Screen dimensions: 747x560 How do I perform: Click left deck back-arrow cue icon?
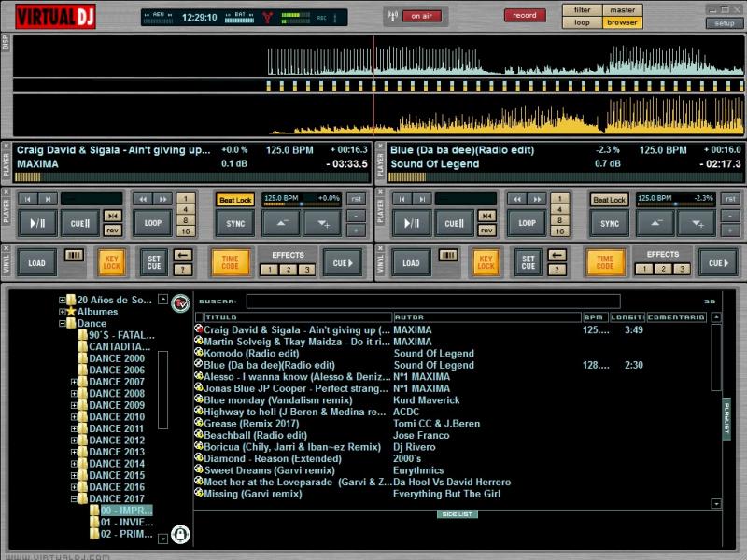(x=182, y=255)
